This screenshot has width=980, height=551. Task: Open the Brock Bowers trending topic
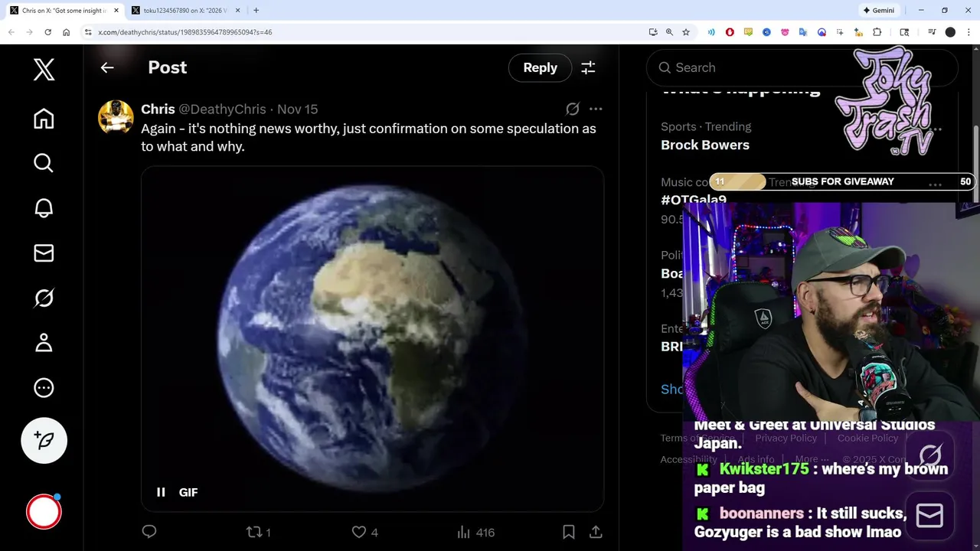pos(705,145)
